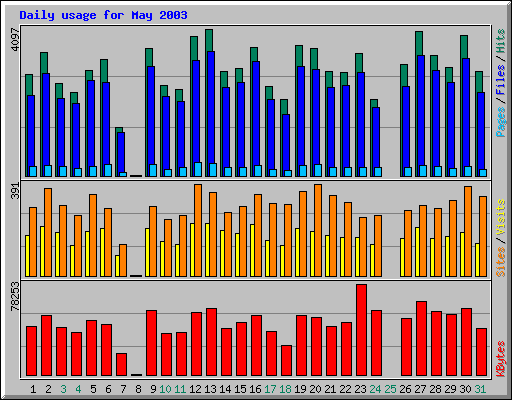
Task: Click green weekend day label 3
Action: point(63,389)
